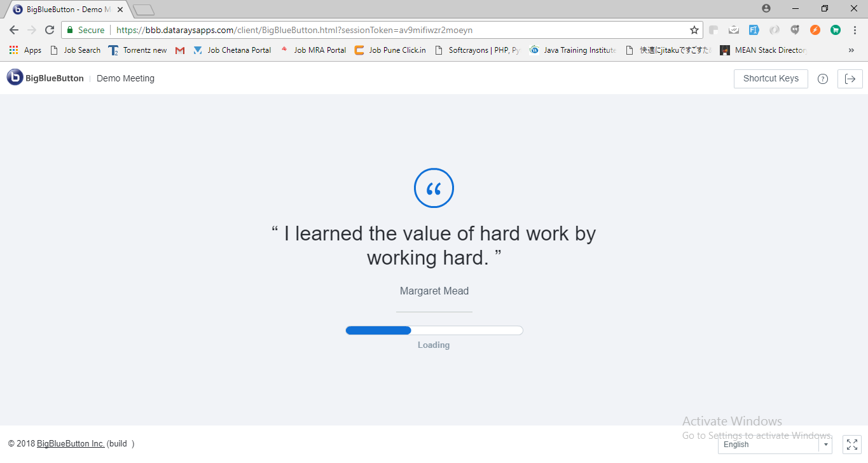
Task: Open the Java Training Institute bookmark
Action: tap(572, 50)
